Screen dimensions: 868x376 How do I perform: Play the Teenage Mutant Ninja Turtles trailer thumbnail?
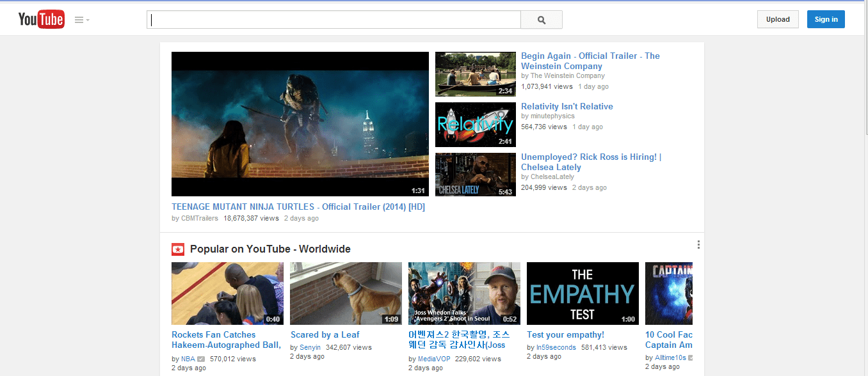[300, 124]
